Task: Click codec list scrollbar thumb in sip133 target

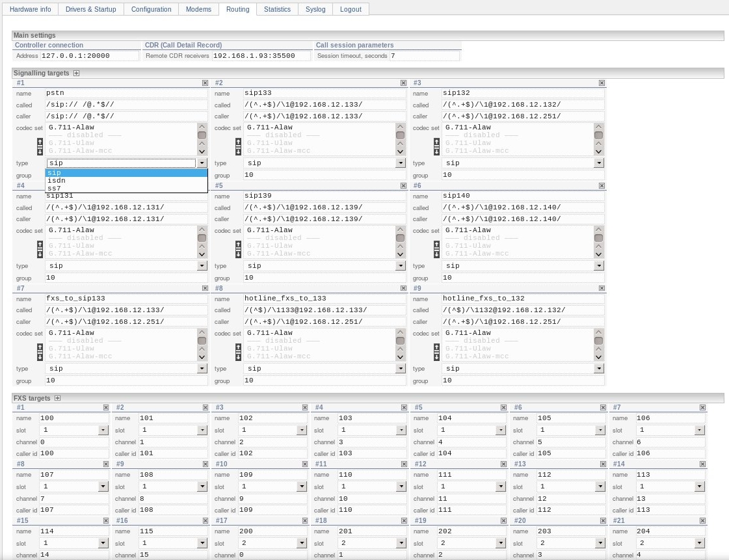Action: (401, 135)
